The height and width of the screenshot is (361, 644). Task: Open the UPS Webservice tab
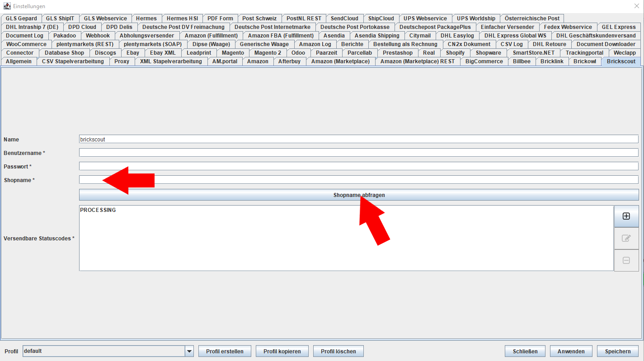click(x=425, y=19)
